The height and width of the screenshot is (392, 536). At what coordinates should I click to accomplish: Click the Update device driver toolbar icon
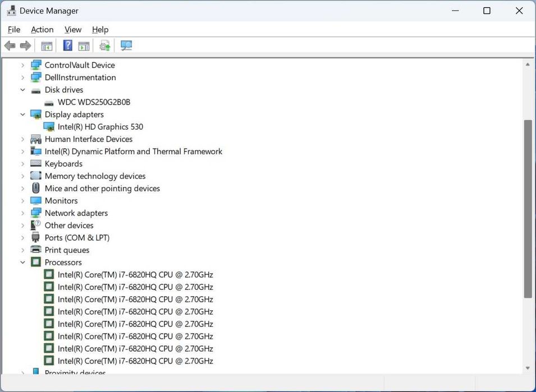point(105,45)
